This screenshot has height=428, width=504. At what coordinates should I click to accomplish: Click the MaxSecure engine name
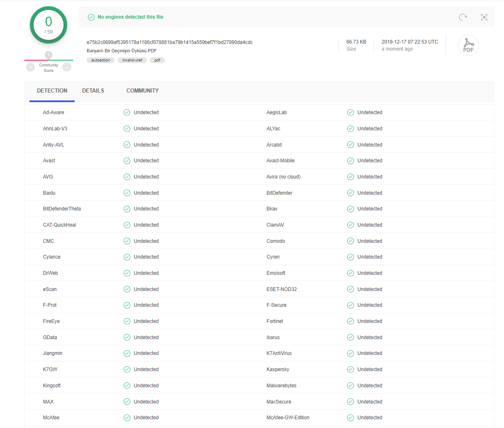click(279, 402)
